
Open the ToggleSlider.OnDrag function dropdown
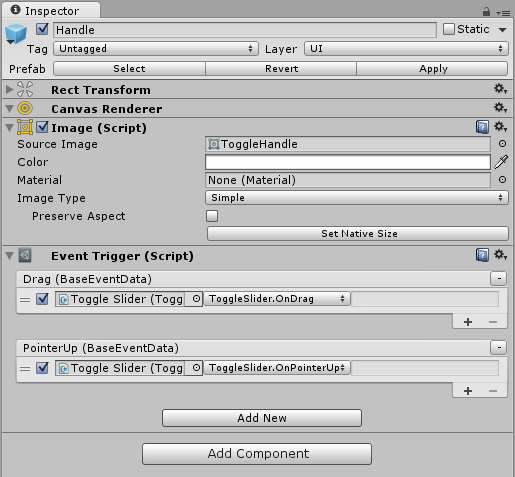click(x=277, y=299)
